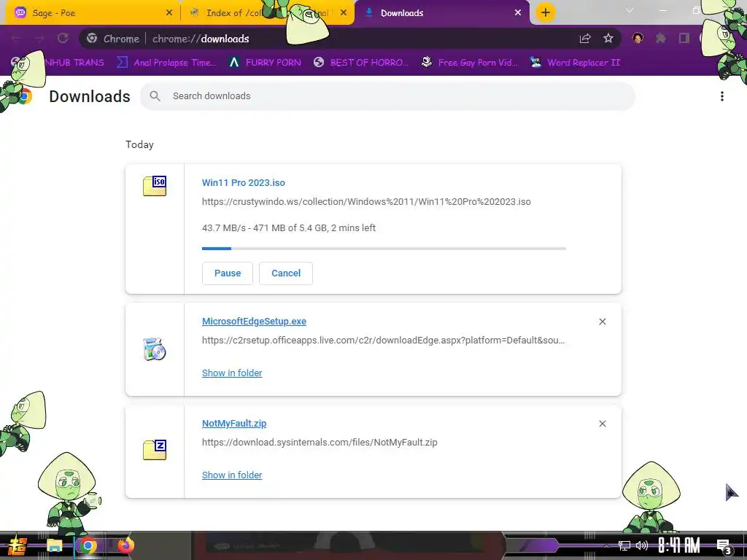
Task: Open the network tray icon
Action: (624, 545)
